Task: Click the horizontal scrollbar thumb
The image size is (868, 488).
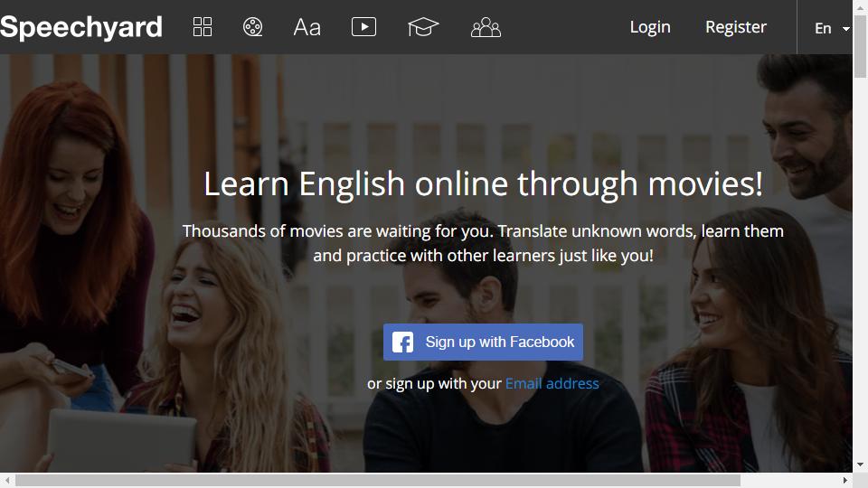Action: click(x=378, y=480)
